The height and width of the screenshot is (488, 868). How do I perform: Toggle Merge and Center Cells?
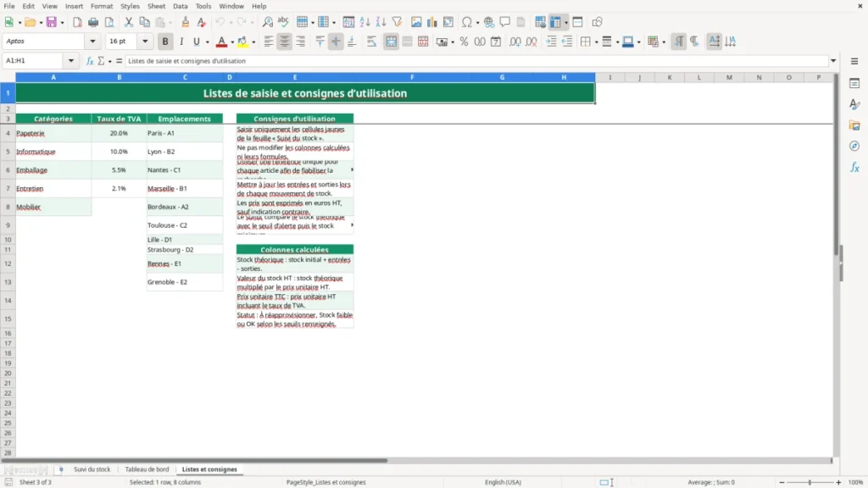click(391, 42)
